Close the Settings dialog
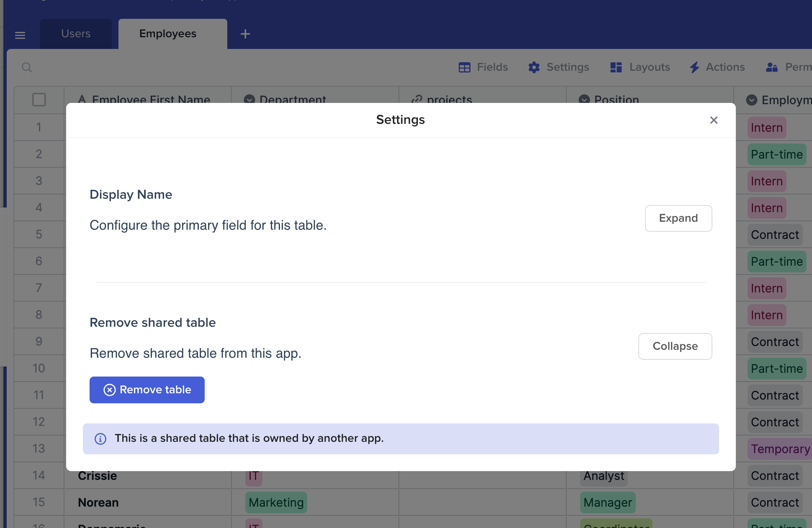This screenshot has width=812, height=528. click(714, 120)
